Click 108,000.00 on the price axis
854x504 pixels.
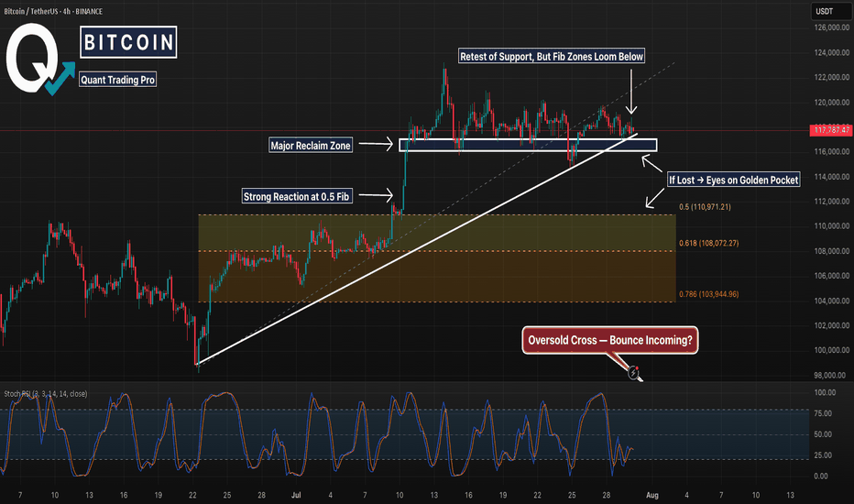click(832, 251)
